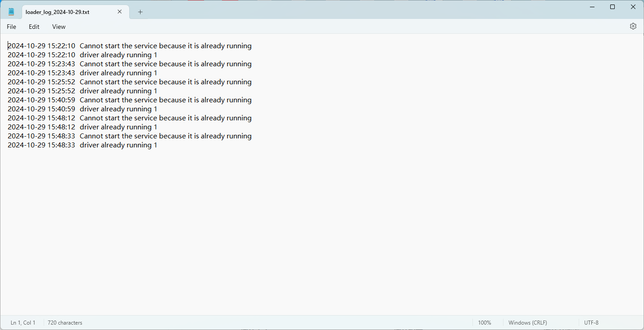Click the 15:22:10 driver already running line
The image size is (644, 330).
82,55
